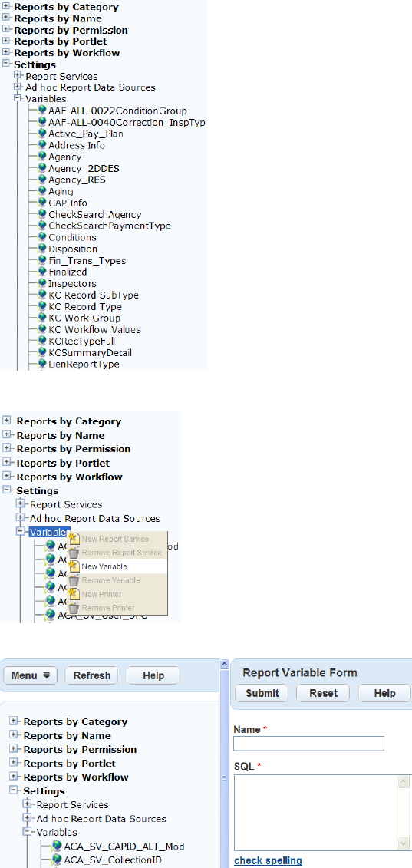Viewport: 412px width, 868px height.
Task: Click globe icon next to LienReportType
Action: point(42,364)
